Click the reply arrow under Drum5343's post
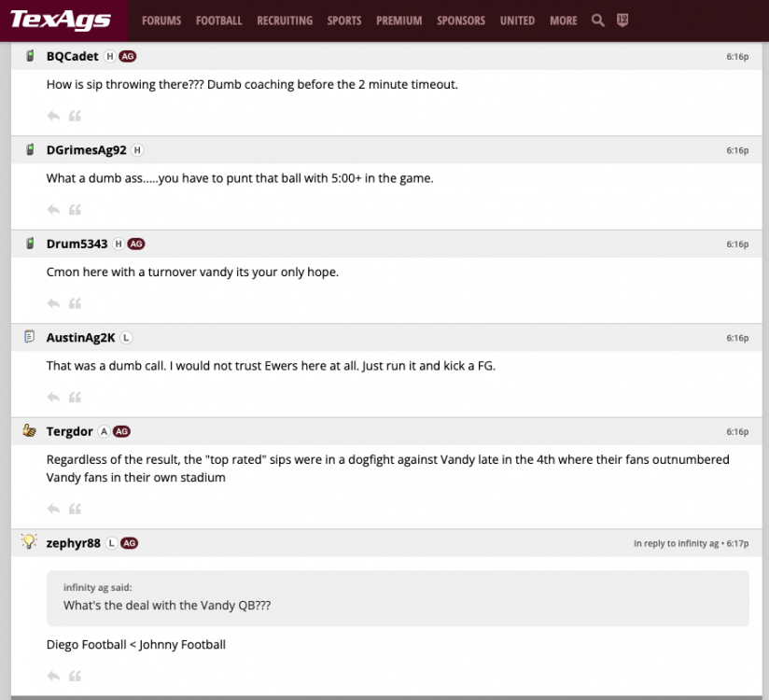The height and width of the screenshot is (700, 769). (x=53, y=303)
